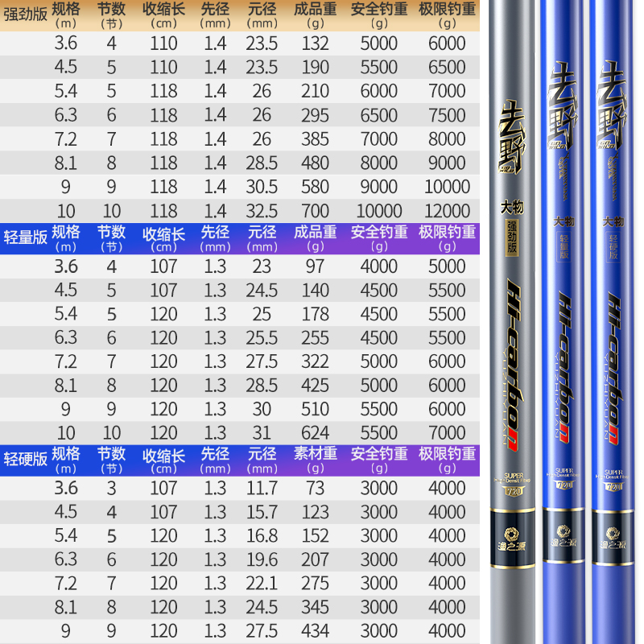Viewport: 644px width, 644px height.
Task: Click the weight value 178
Action: pos(315,315)
